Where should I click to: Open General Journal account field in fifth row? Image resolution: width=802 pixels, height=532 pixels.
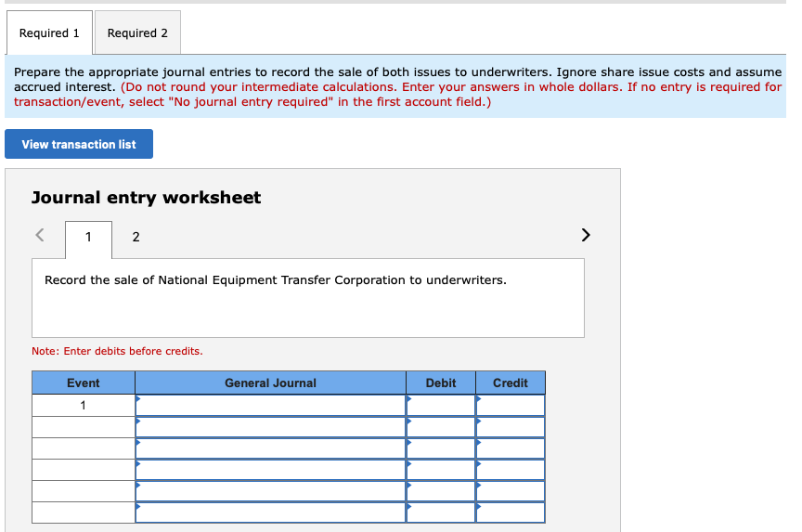(x=270, y=491)
